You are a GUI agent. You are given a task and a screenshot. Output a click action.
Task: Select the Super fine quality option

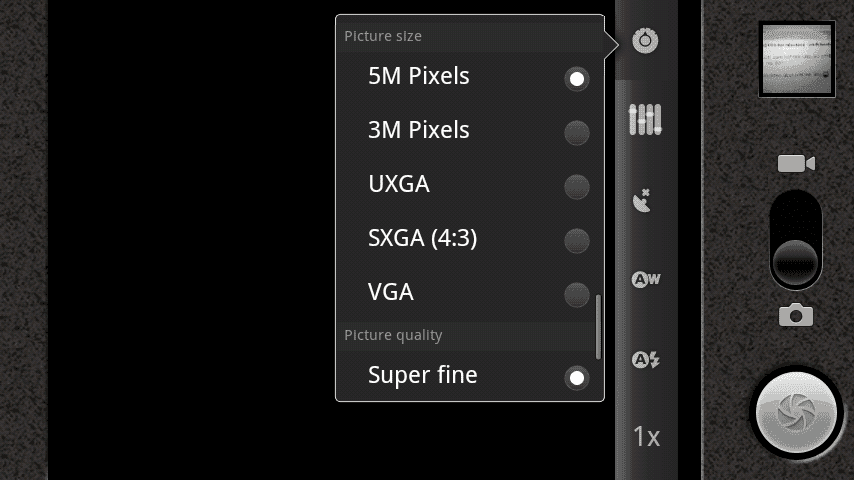[x=469, y=375]
